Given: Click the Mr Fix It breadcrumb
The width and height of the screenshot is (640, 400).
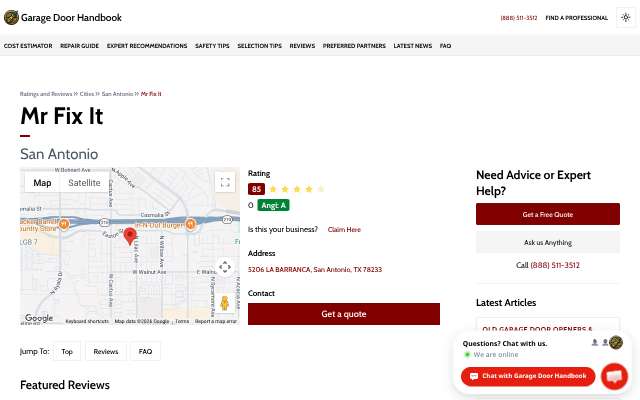Looking at the screenshot, I should pyautogui.click(x=151, y=94).
